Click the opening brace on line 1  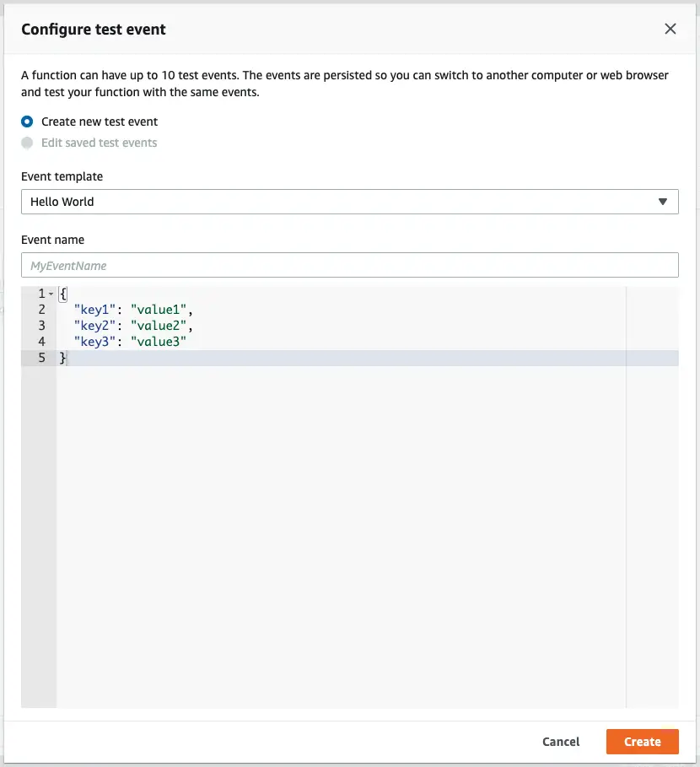click(x=62, y=293)
